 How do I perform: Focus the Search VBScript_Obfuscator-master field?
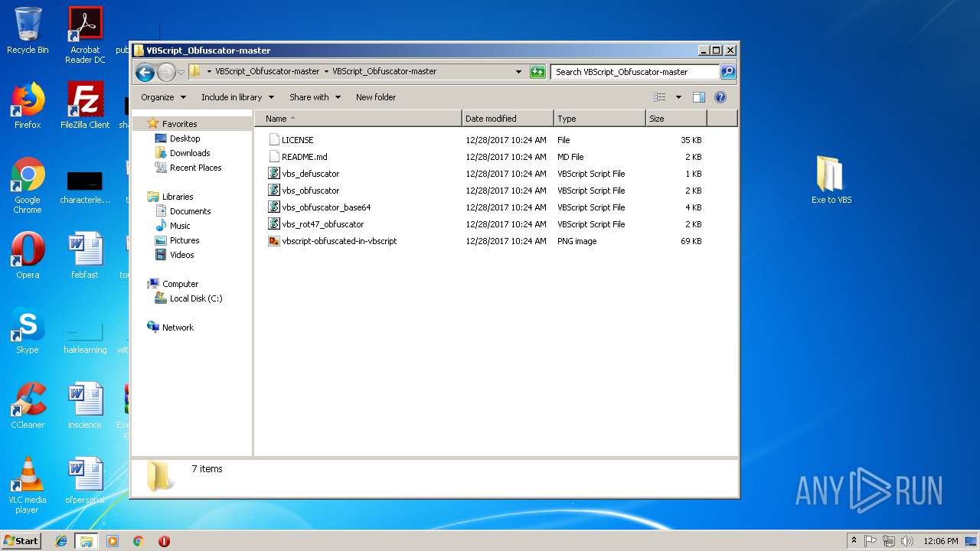pyautogui.click(x=635, y=72)
